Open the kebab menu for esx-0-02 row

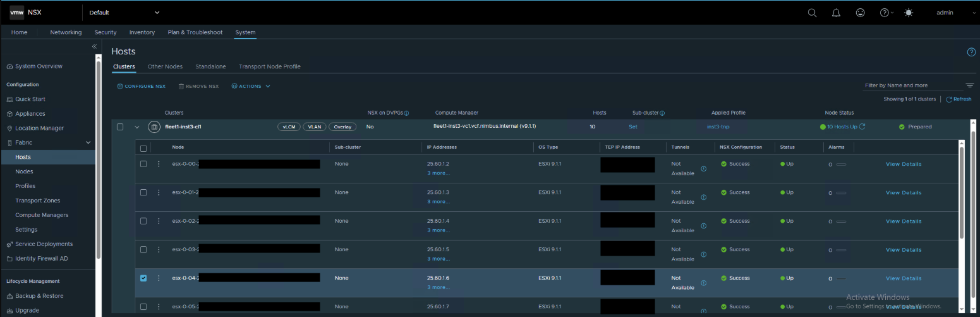click(159, 221)
